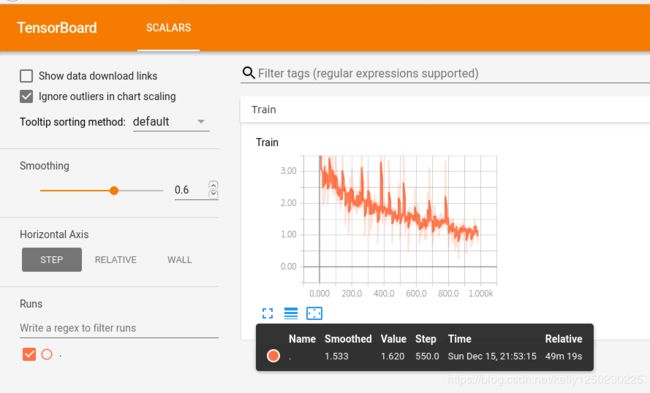Uncheck Ignore outliers in chart scaling
This screenshot has height=393, width=650.
point(26,97)
